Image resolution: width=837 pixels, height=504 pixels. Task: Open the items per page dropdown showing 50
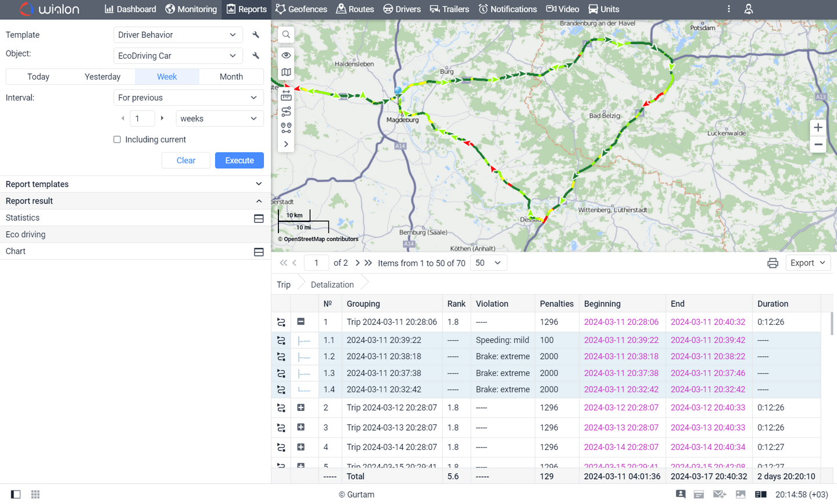pos(488,263)
